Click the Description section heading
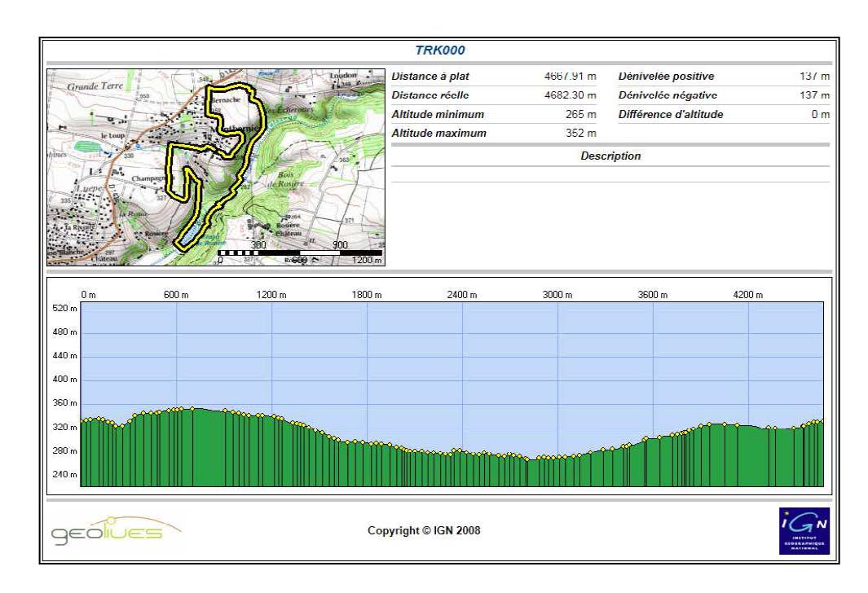This screenshot has height=593, width=868. [610, 156]
